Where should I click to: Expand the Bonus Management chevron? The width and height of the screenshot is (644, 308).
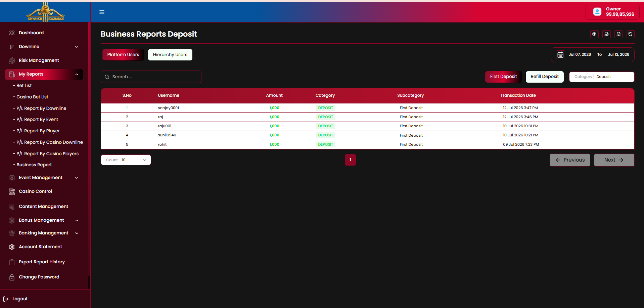pos(77,220)
